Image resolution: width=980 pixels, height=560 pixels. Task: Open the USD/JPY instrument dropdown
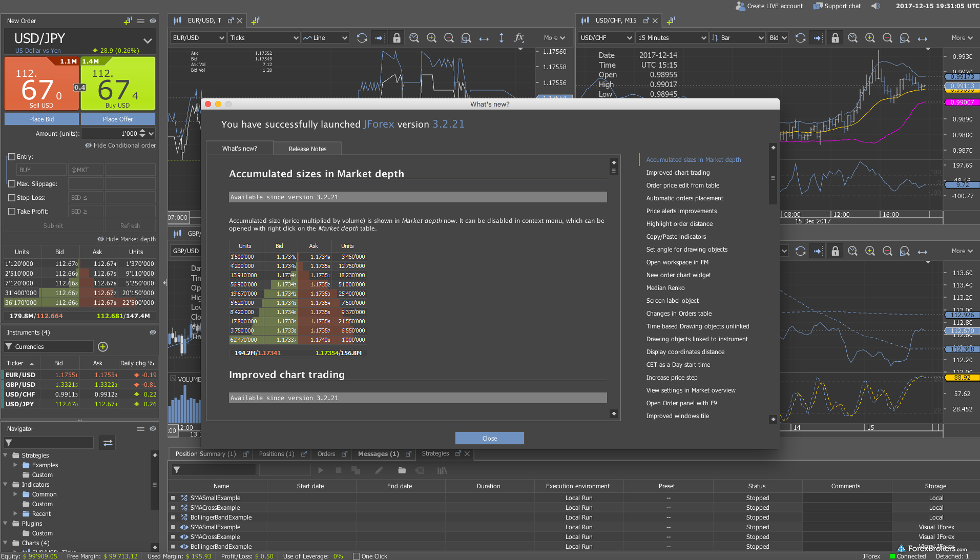click(148, 40)
